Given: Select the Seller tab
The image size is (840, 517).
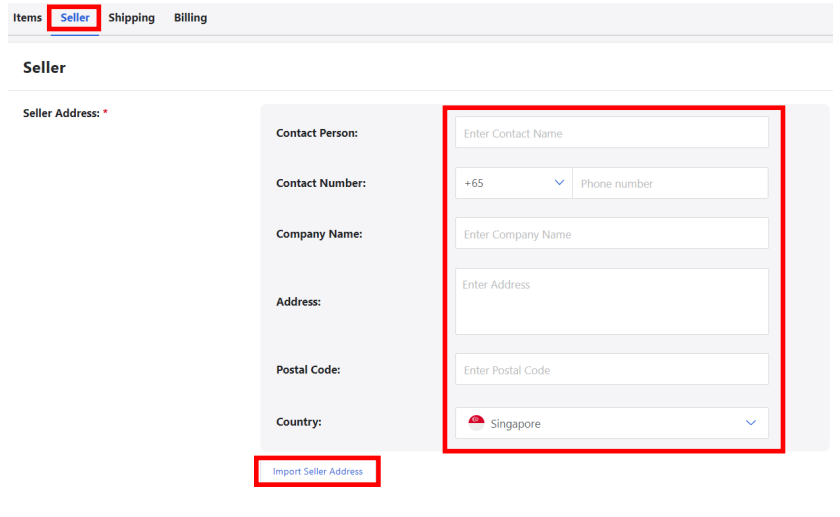Looking at the screenshot, I should 75,18.
